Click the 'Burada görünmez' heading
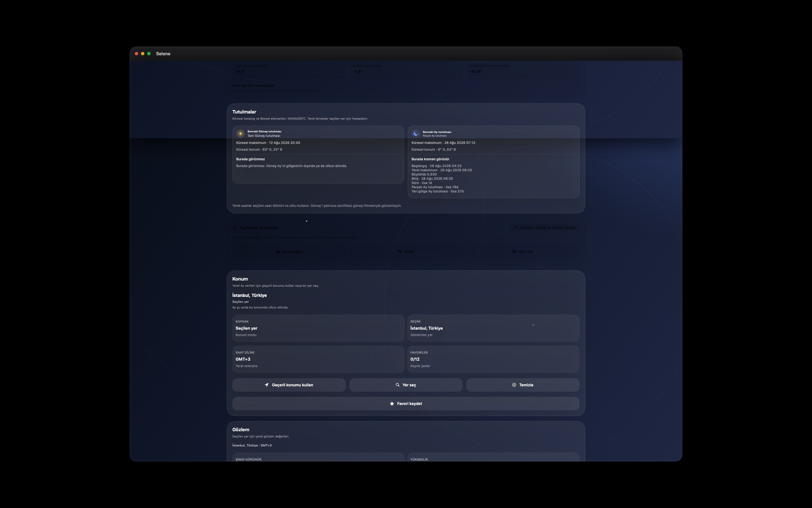Screen dimensions: 812x508 coord(250,159)
